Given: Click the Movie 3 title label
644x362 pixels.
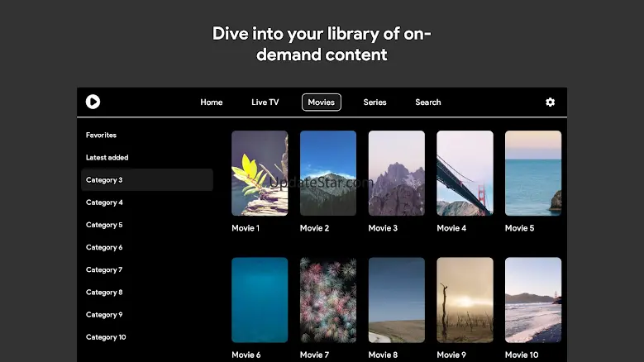Looking at the screenshot, I should [x=383, y=228].
